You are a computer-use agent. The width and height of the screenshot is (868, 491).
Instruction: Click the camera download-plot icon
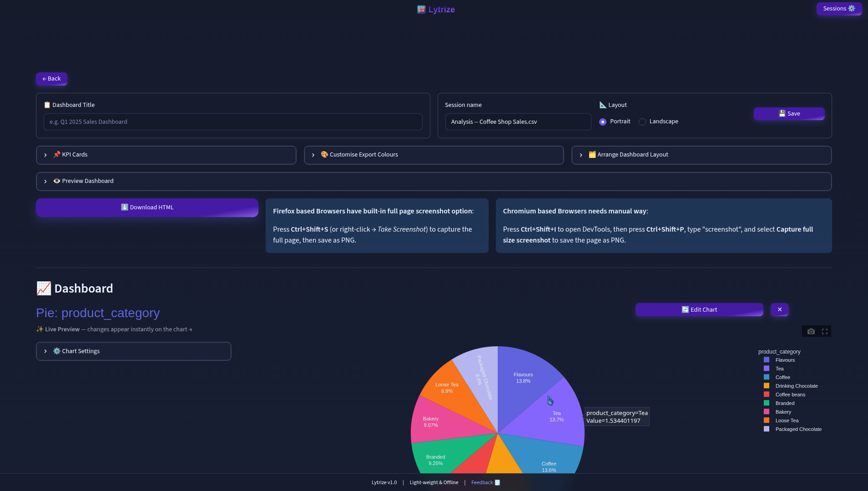click(811, 331)
